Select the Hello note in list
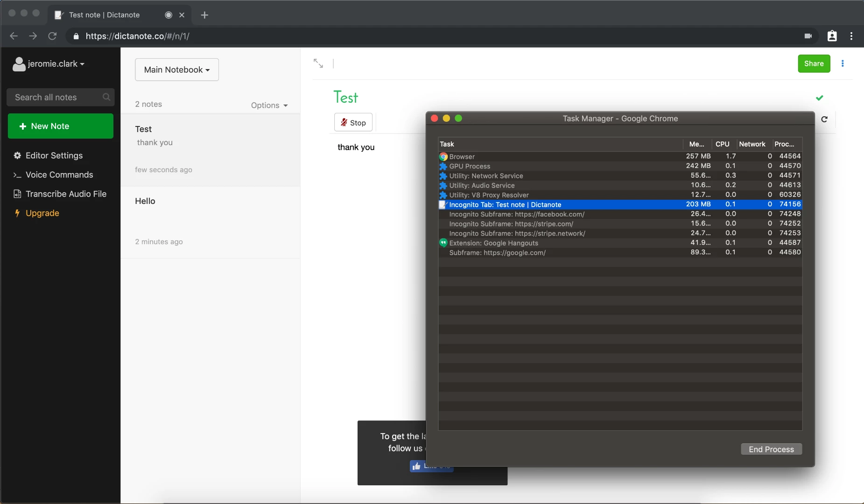The image size is (864, 504). pyautogui.click(x=211, y=222)
